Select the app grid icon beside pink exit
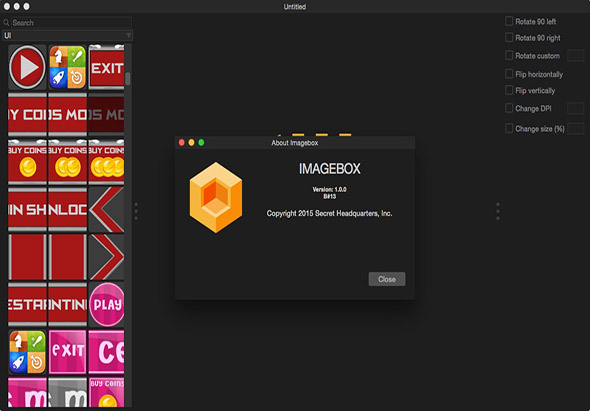590x411 pixels. [x=27, y=352]
